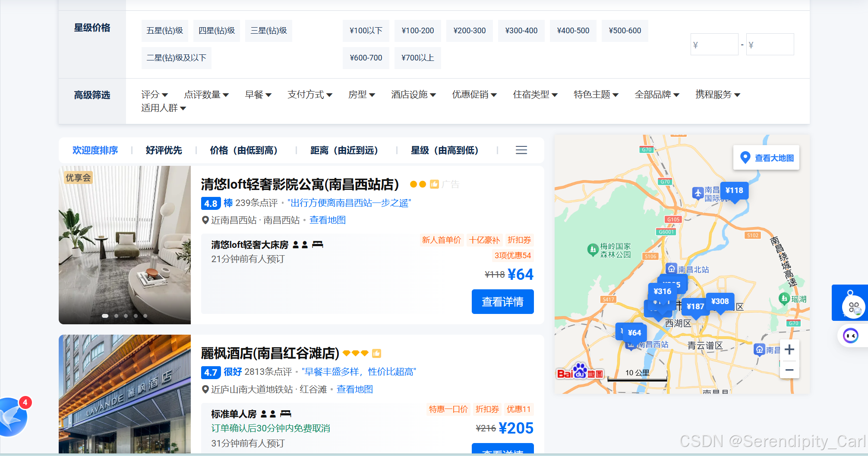Toggle the 二星(钻)级及以下 filter
868x456 pixels.
point(177,58)
